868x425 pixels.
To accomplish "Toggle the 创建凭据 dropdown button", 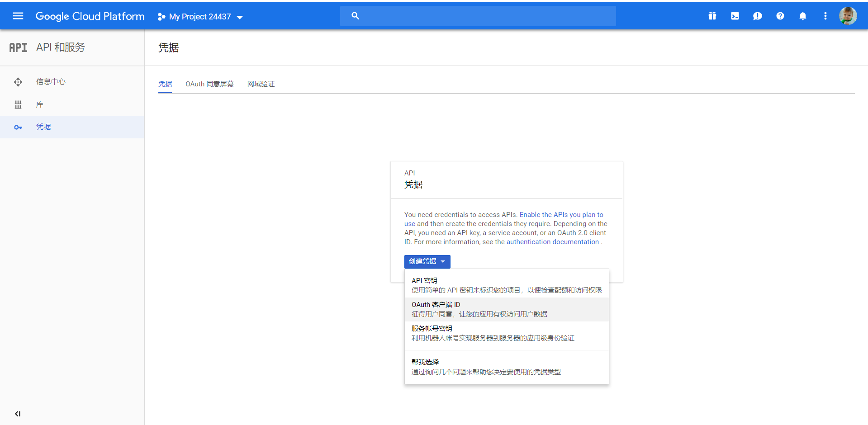I will (427, 261).
